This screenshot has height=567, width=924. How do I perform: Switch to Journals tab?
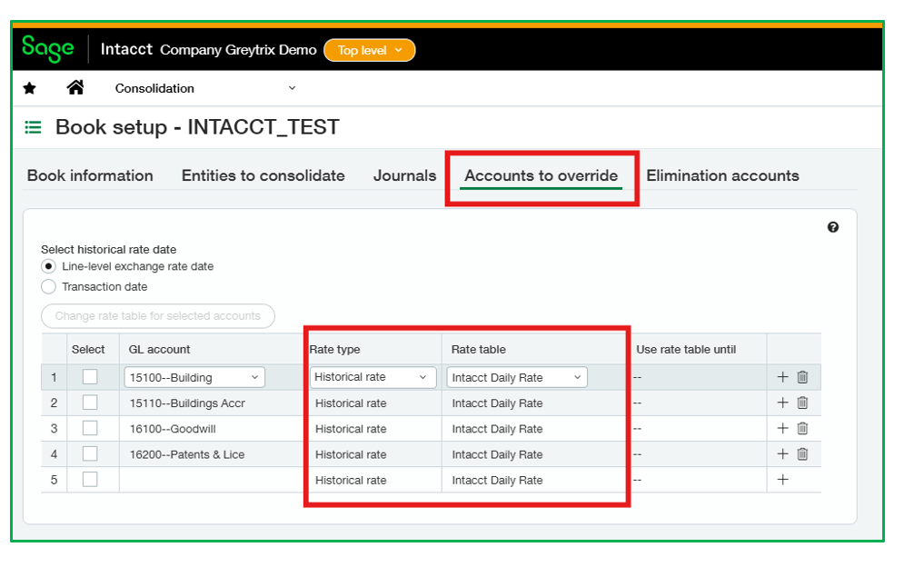click(x=405, y=175)
